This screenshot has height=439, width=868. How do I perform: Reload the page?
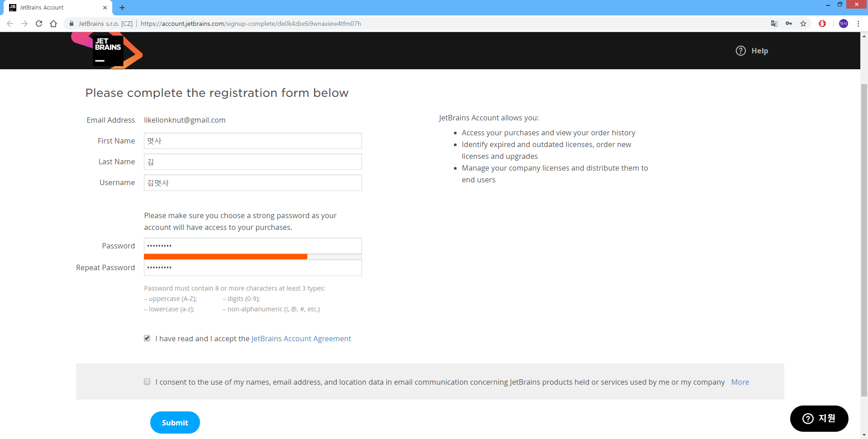(x=39, y=24)
